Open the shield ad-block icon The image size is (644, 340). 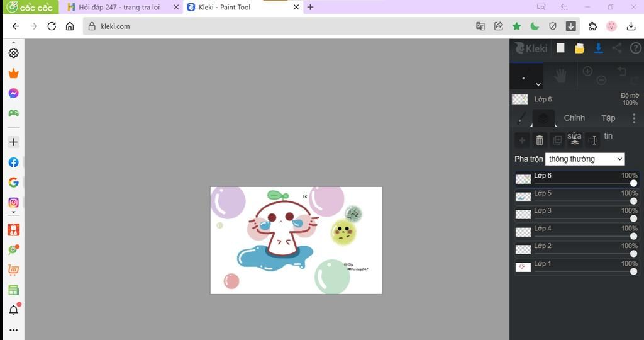tap(553, 26)
